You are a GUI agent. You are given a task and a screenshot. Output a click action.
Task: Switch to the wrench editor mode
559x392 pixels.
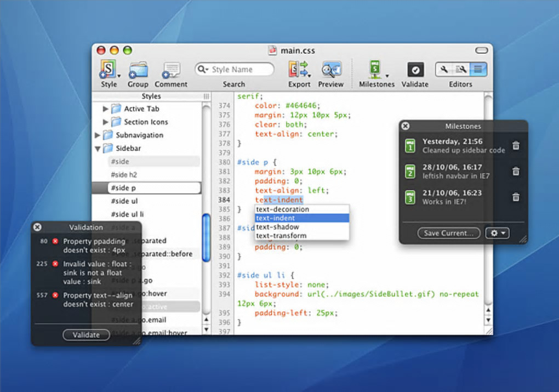[x=444, y=70]
